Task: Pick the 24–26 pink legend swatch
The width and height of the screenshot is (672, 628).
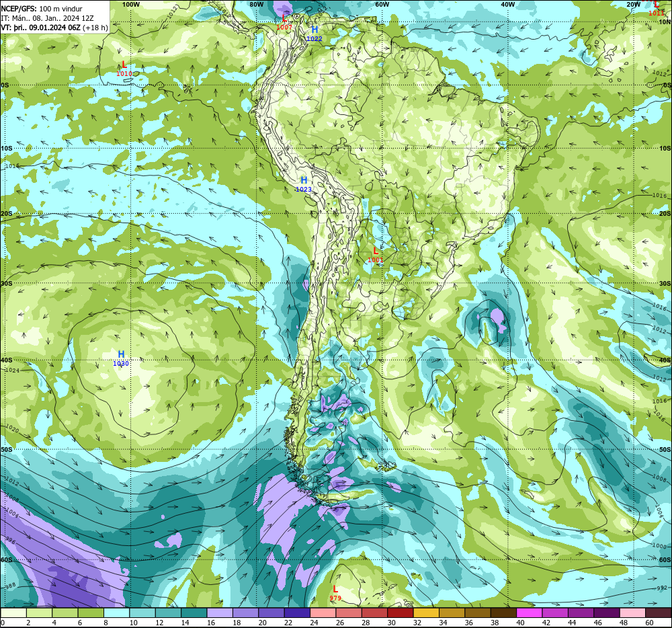Action: click(x=323, y=613)
